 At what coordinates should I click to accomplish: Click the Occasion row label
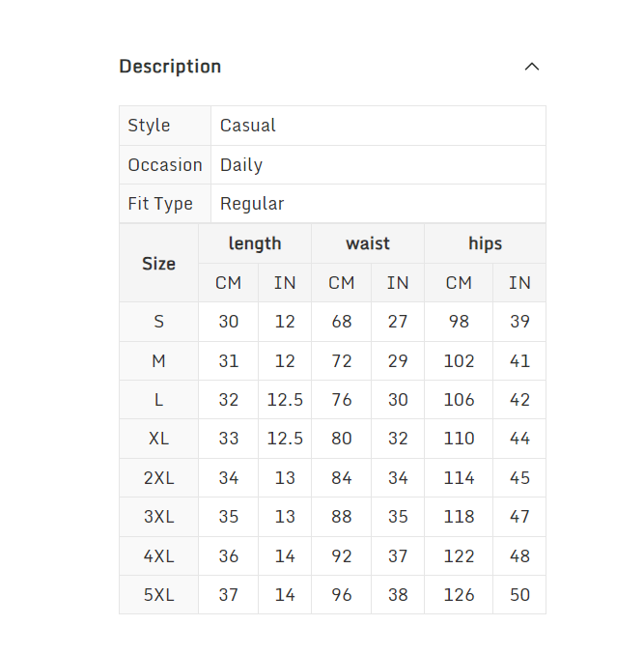165,165
